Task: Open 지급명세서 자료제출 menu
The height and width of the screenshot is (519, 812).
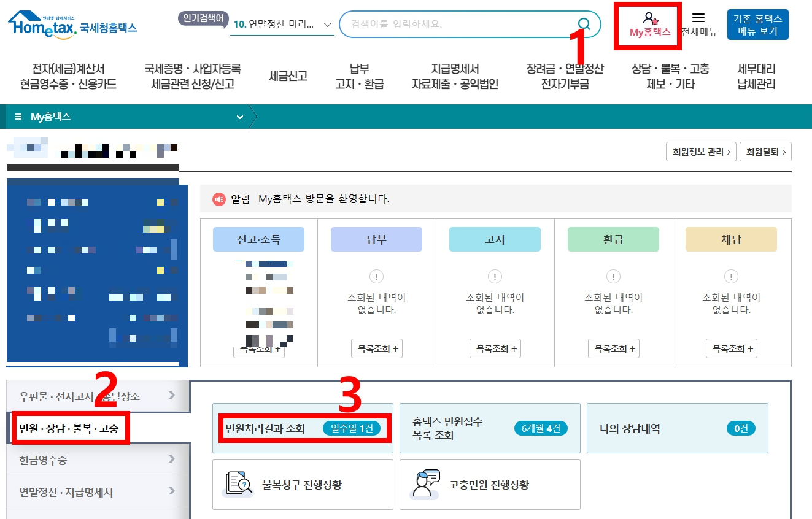Action: (455, 77)
